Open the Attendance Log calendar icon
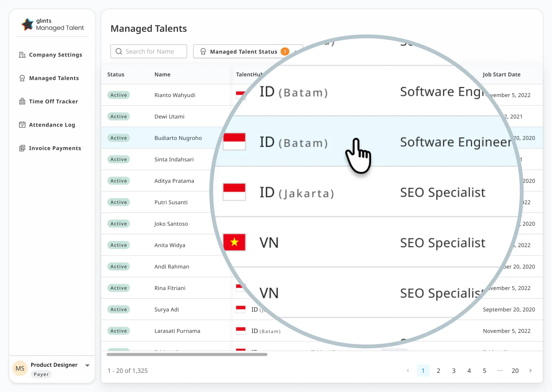The height and width of the screenshot is (392, 552). pos(22,125)
